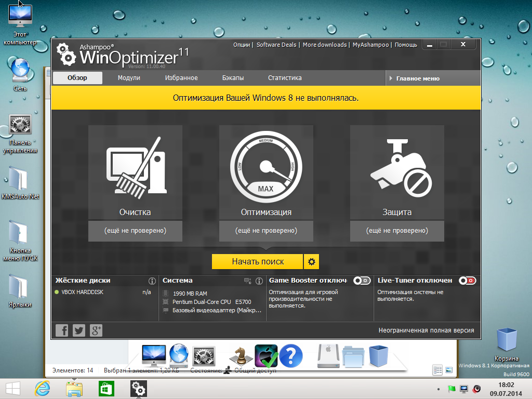The height and width of the screenshot is (399, 532).
Task: Open Сеть desktop icon
Action: 20,75
